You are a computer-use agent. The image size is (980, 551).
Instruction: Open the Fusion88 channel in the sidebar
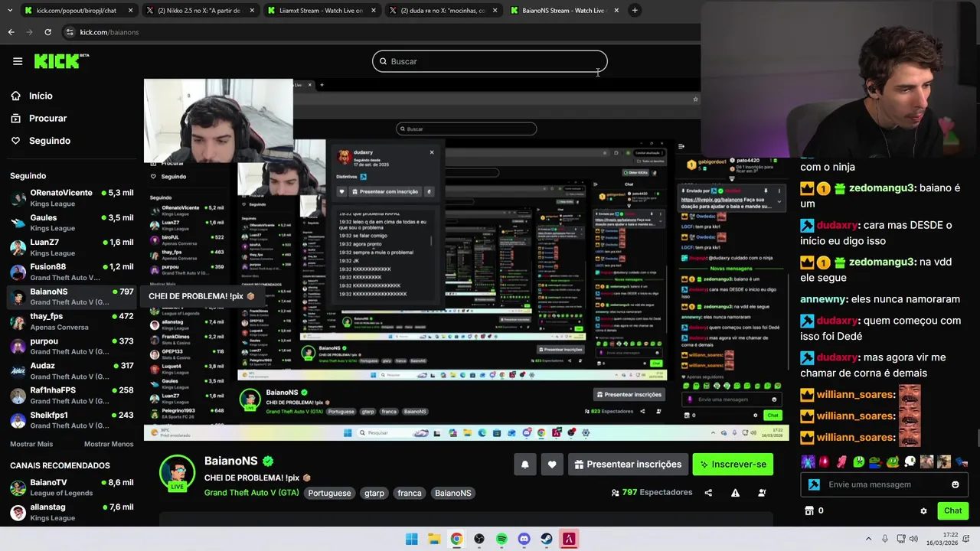(x=72, y=272)
